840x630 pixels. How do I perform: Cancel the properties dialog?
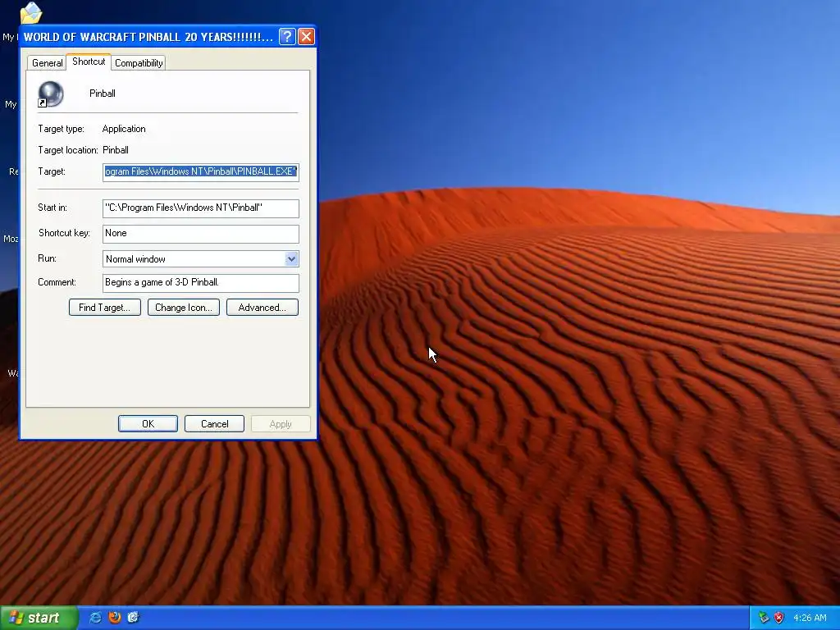pos(214,424)
